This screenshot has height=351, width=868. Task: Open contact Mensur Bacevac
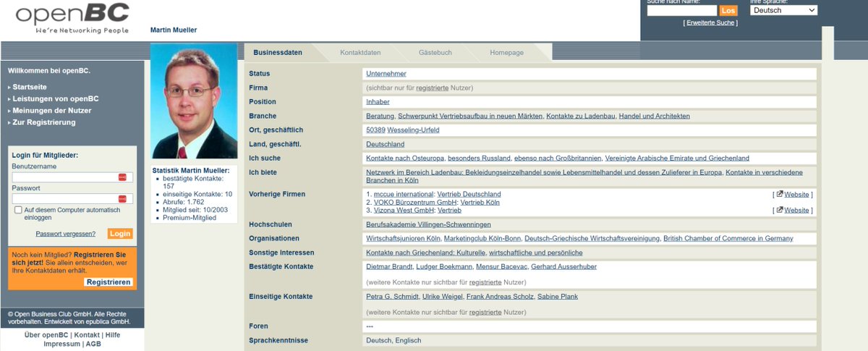click(503, 266)
